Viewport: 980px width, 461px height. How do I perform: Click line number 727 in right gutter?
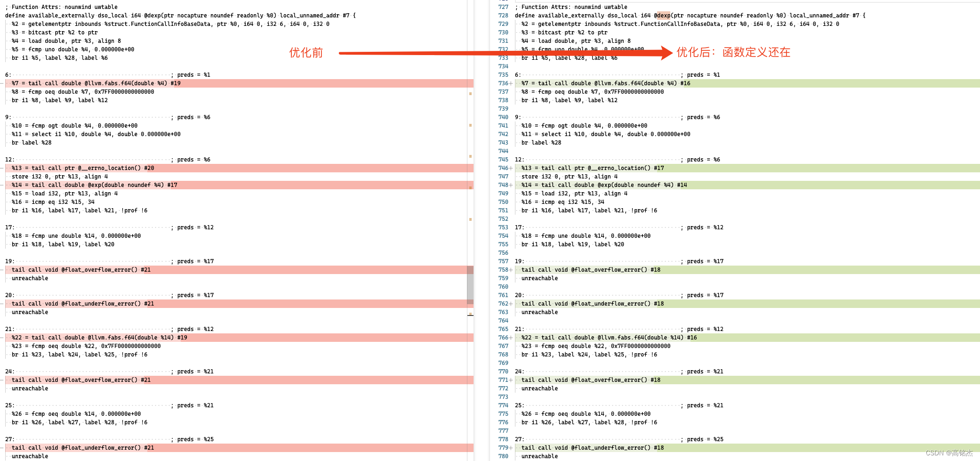pyautogui.click(x=503, y=7)
